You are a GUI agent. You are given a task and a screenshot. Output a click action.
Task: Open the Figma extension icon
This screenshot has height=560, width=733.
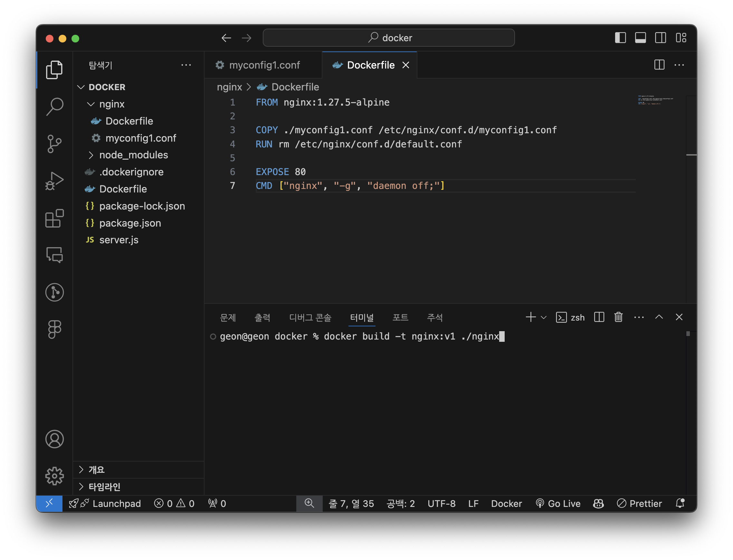[54, 329]
